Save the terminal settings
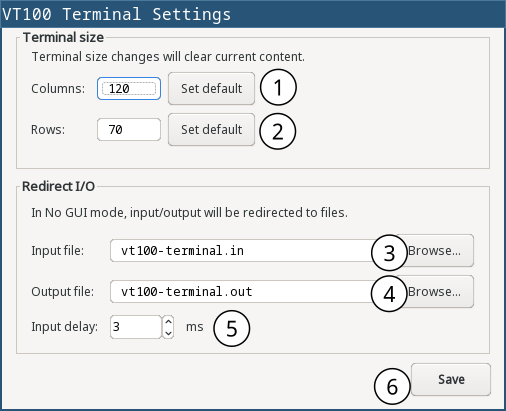Viewport: 506px width, 411px height. click(x=451, y=379)
